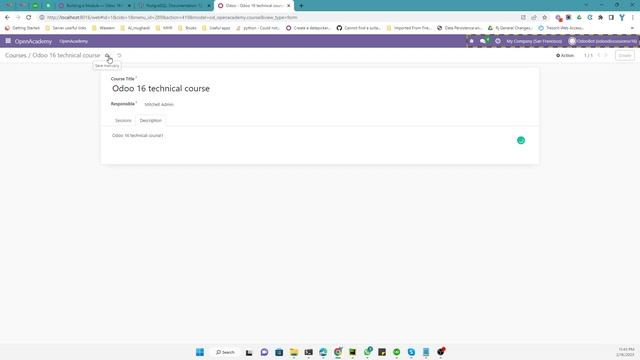Open the Windows Start menu
640x360 pixels.
(x=200, y=352)
